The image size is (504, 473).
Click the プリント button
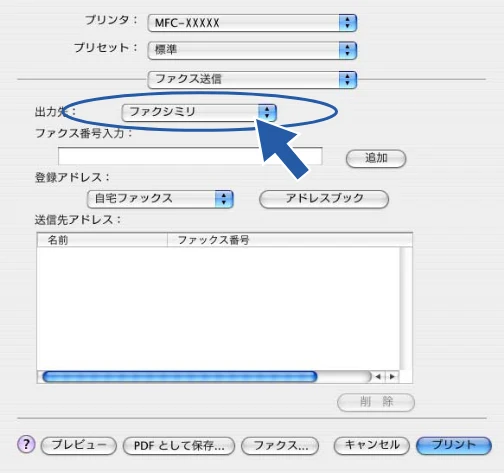tap(454, 446)
